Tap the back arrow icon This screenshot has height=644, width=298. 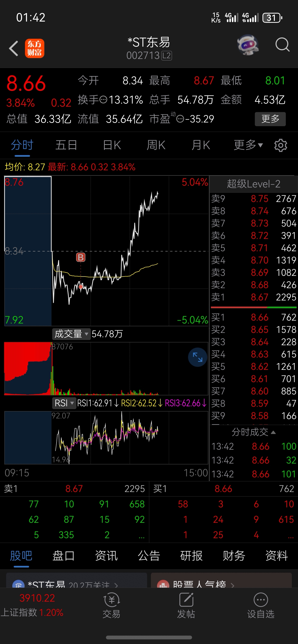pyautogui.click(x=13, y=49)
